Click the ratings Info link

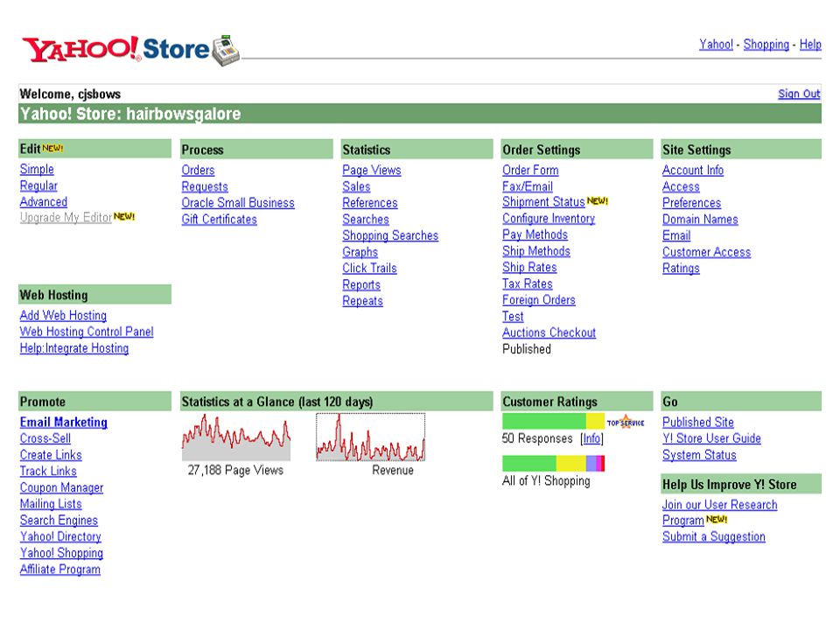point(592,438)
